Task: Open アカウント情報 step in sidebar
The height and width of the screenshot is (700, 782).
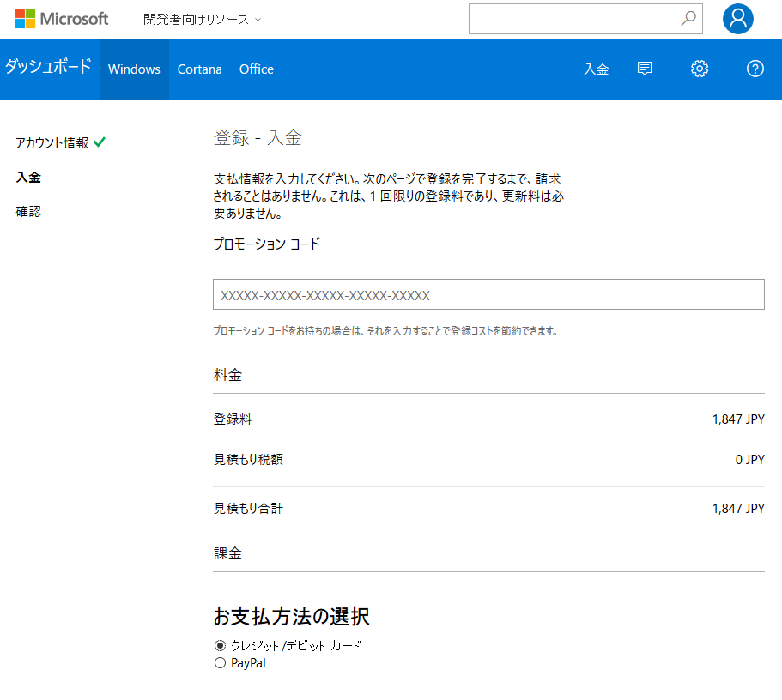Action: point(52,143)
